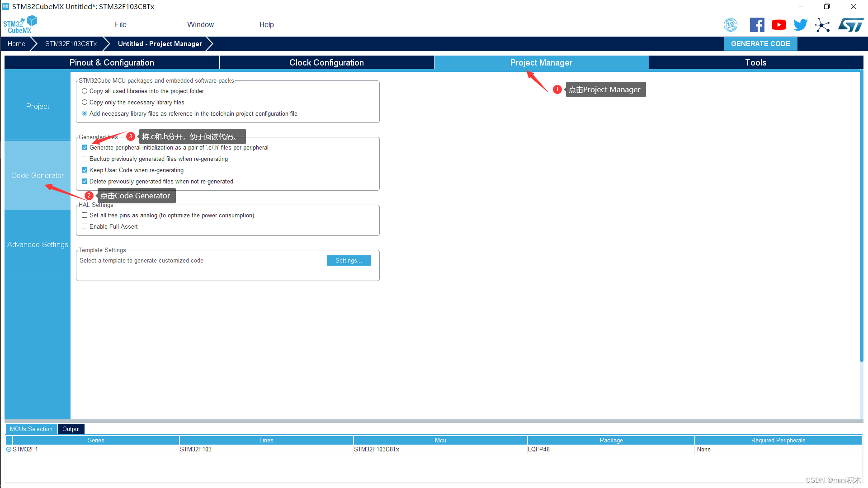
Task: Open the Facebook icon link
Action: coord(757,25)
